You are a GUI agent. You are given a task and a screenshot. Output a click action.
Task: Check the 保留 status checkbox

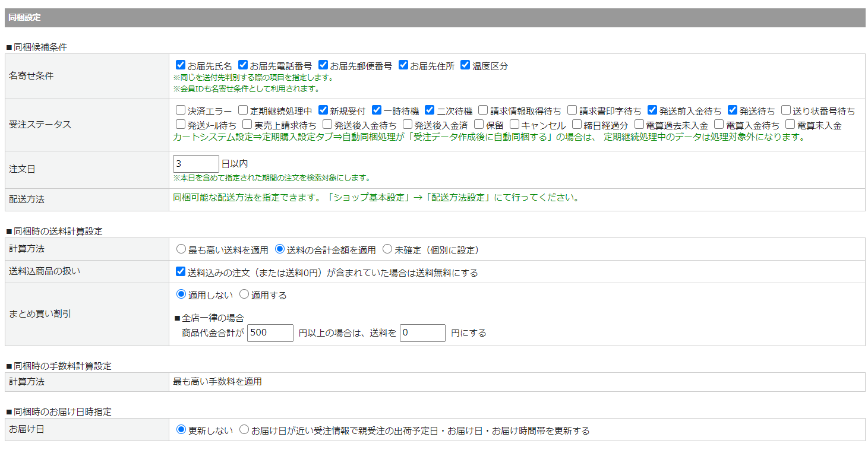click(x=479, y=125)
